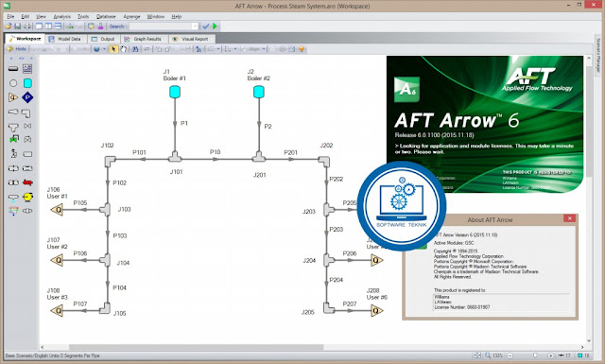Click the Boiler #2 tank junction J2
The image size is (605, 364).
(259, 92)
